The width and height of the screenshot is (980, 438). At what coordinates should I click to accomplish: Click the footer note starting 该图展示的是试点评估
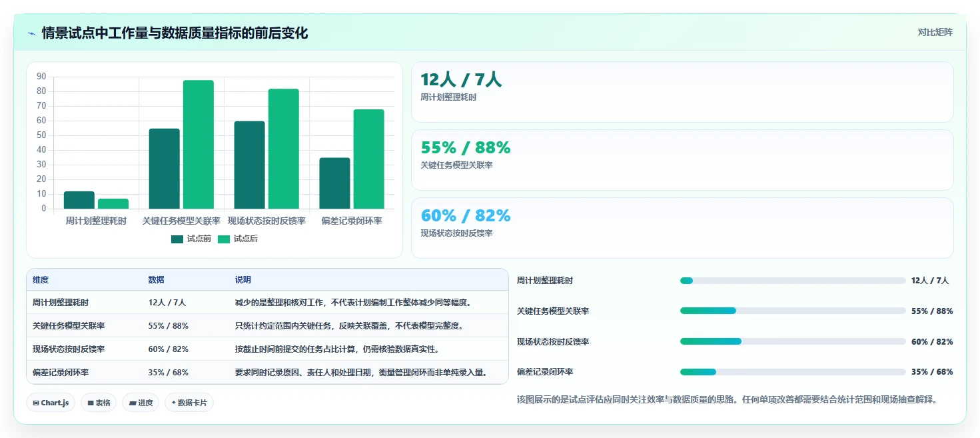click(728, 400)
